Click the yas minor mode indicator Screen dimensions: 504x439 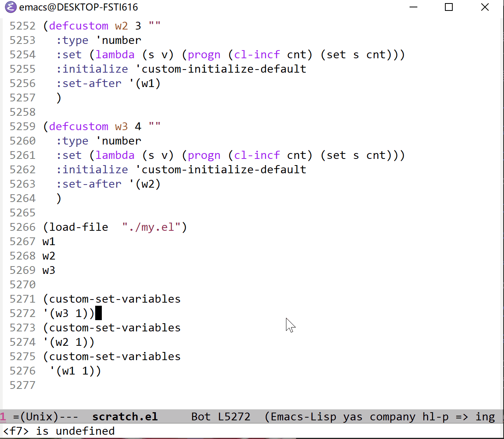(x=352, y=417)
